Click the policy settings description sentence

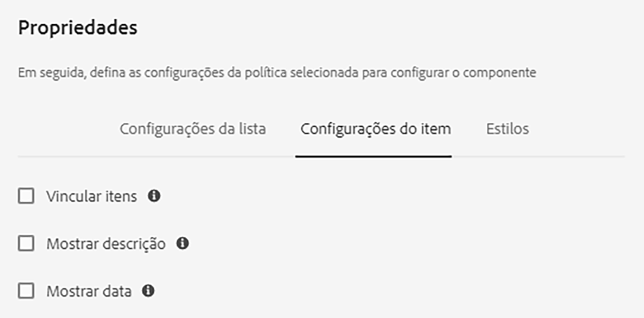pyautogui.click(x=278, y=73)
